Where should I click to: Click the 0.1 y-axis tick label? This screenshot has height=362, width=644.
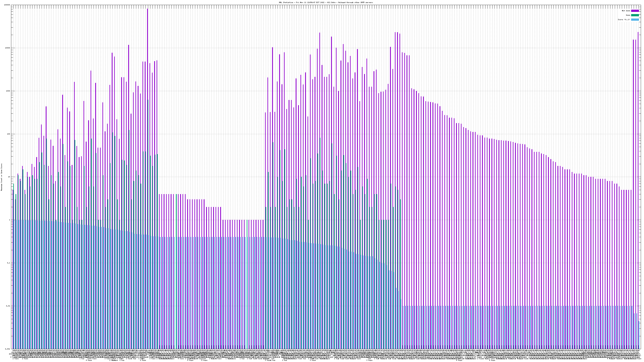click(x=9, y=263)
